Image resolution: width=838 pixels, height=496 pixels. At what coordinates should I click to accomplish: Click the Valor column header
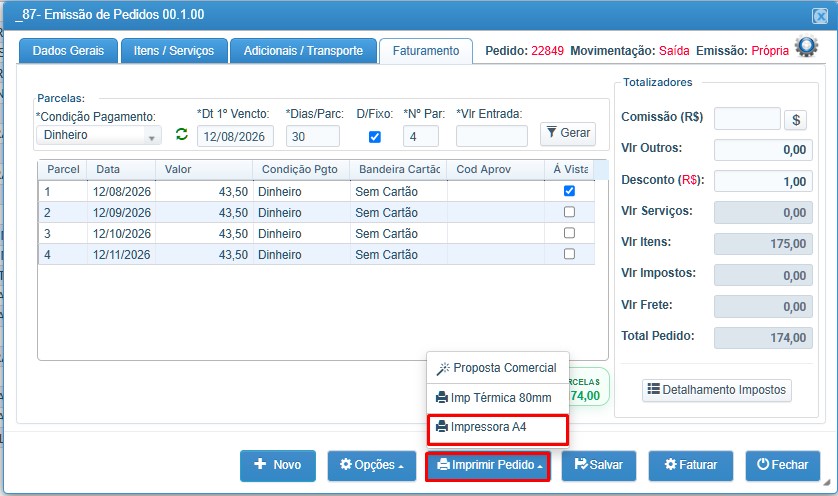(204, 169)
